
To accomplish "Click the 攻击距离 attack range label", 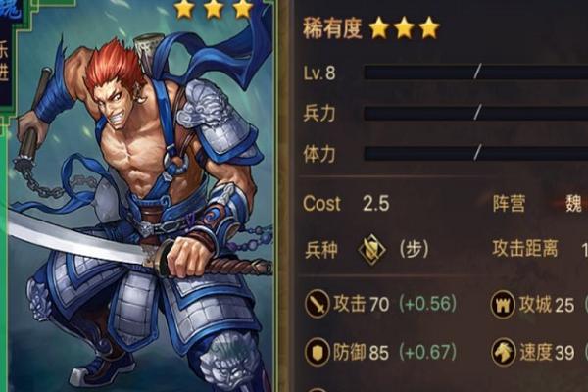I will click(x=524, y=248).
